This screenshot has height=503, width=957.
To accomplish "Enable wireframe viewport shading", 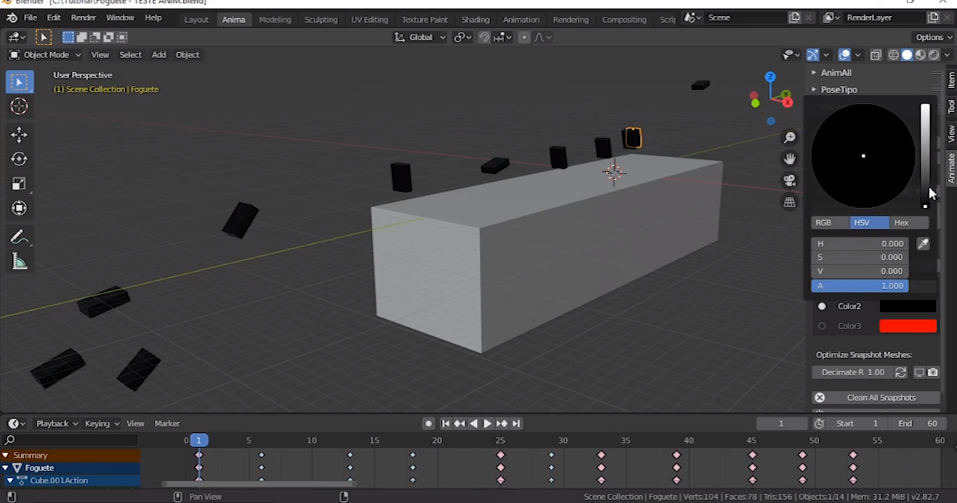I will click(894, 55).
